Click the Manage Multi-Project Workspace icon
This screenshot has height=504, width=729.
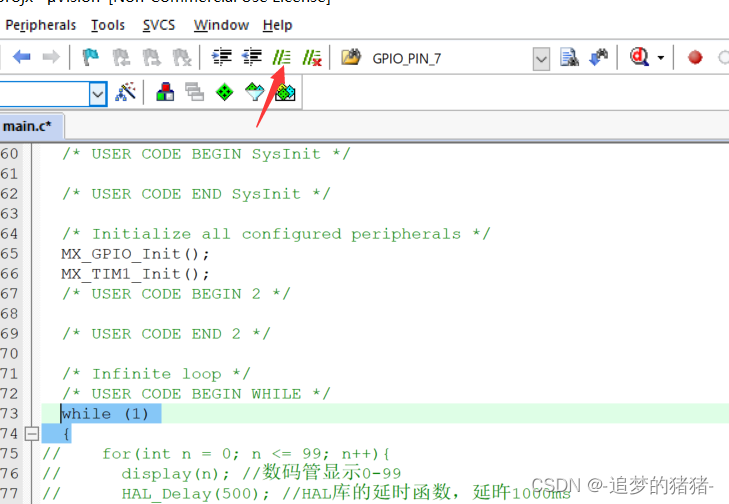[195, 92]
